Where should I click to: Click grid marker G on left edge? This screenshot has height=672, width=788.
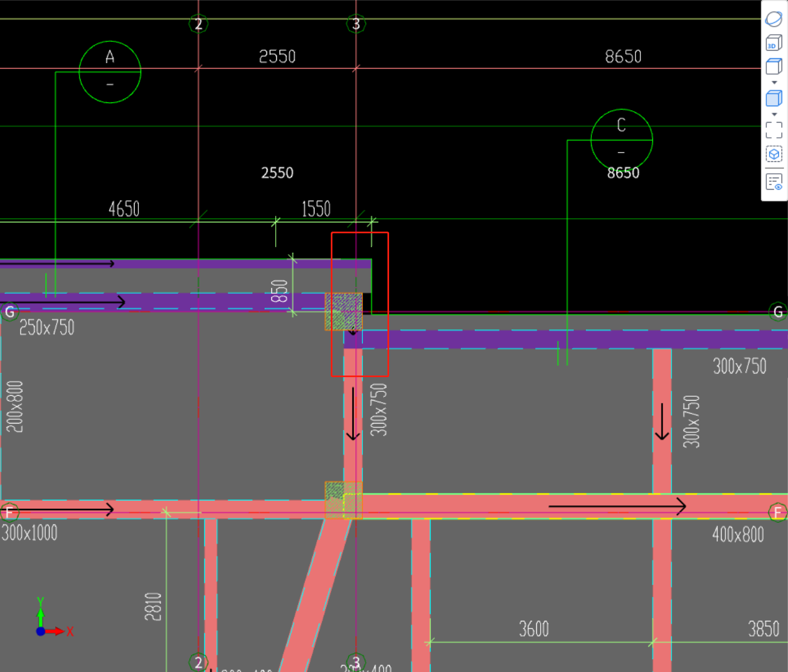(9, 312)
